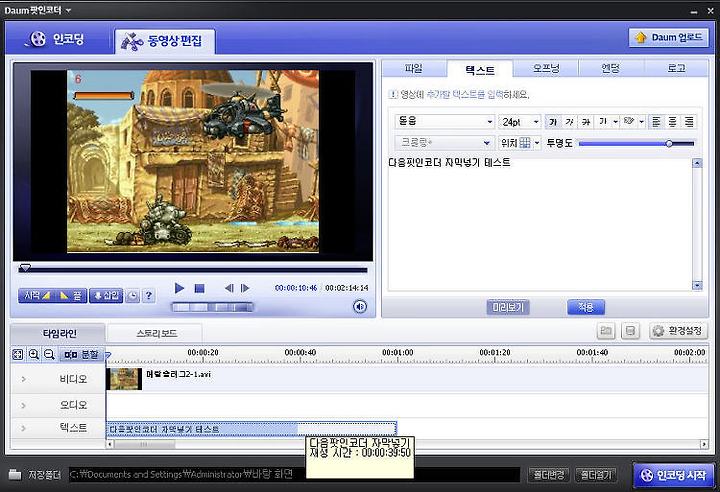Click the 적용 apply button
The height and width of the screenshot is (492, 720).
click(x=586, y=307)
